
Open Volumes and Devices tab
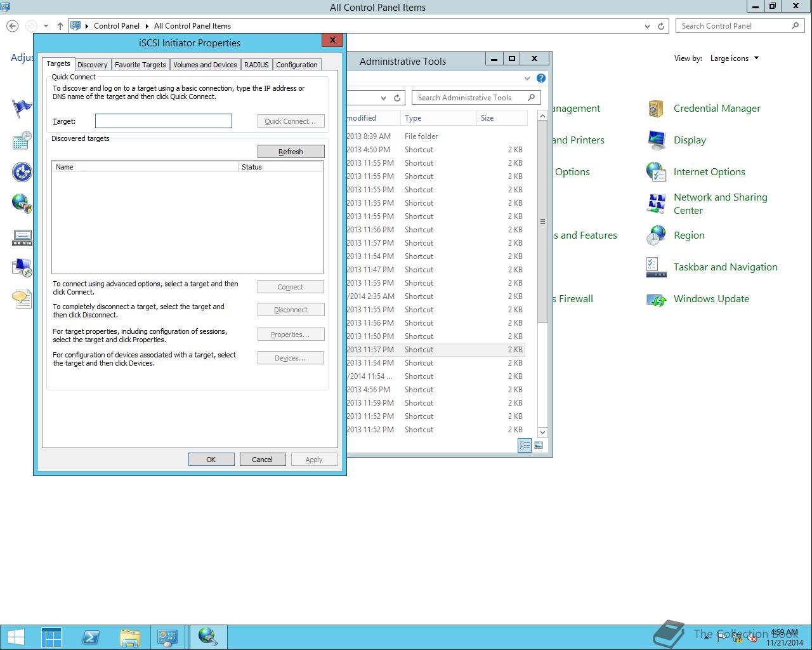point(205,65)
